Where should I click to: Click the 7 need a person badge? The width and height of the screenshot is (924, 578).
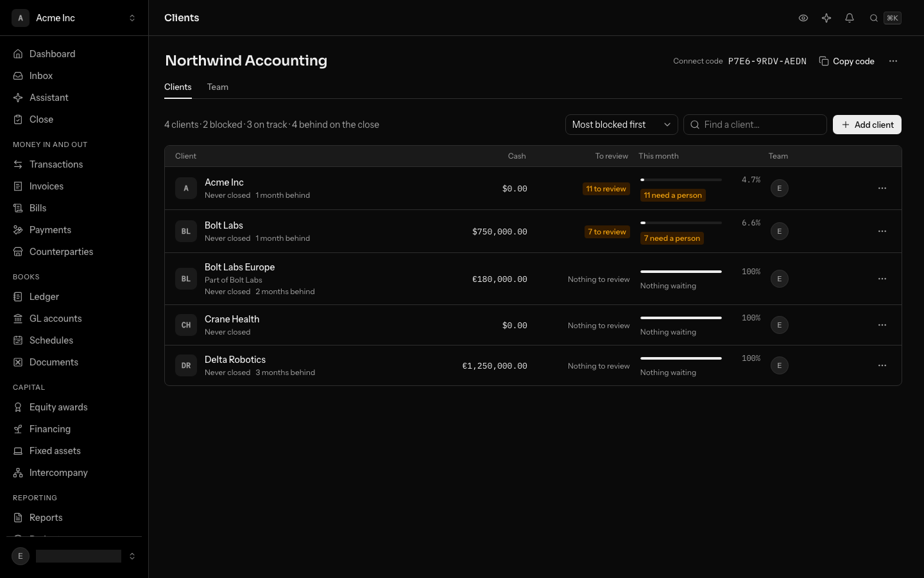pyautogui.click(x=672, y=238)
